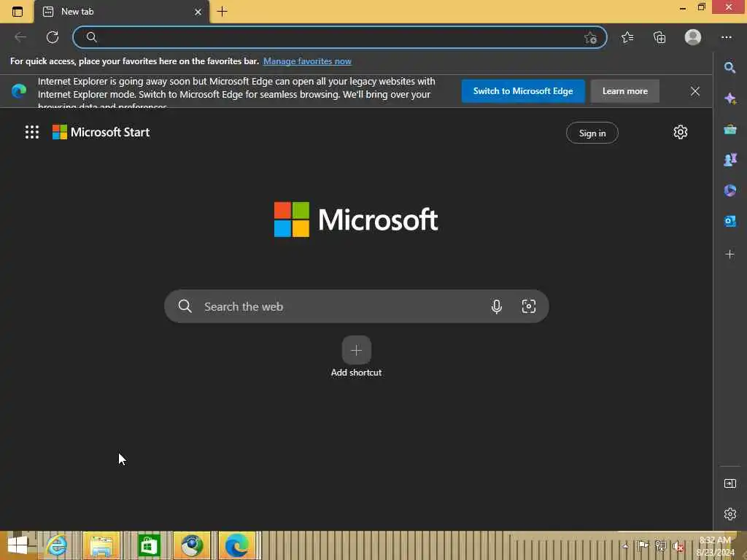Open the Settings and more ellipsis menu
This screenshot has width=747, height=560.
tap(726, 37)
